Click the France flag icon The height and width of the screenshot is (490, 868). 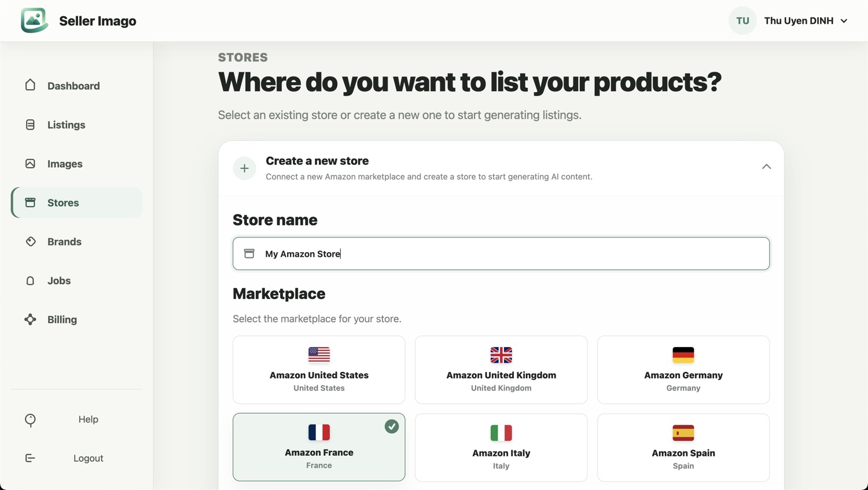(x=319, y=432)
